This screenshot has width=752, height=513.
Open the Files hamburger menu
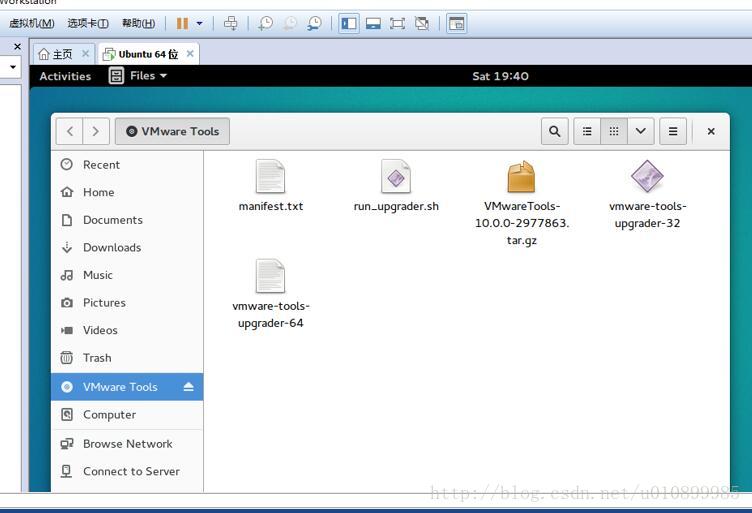[673, 131]
